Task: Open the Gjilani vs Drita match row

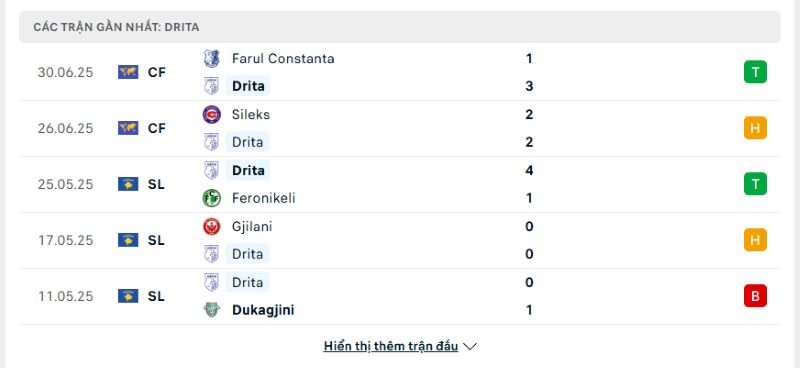Action: pyautogui.click(x=400, y=240)
